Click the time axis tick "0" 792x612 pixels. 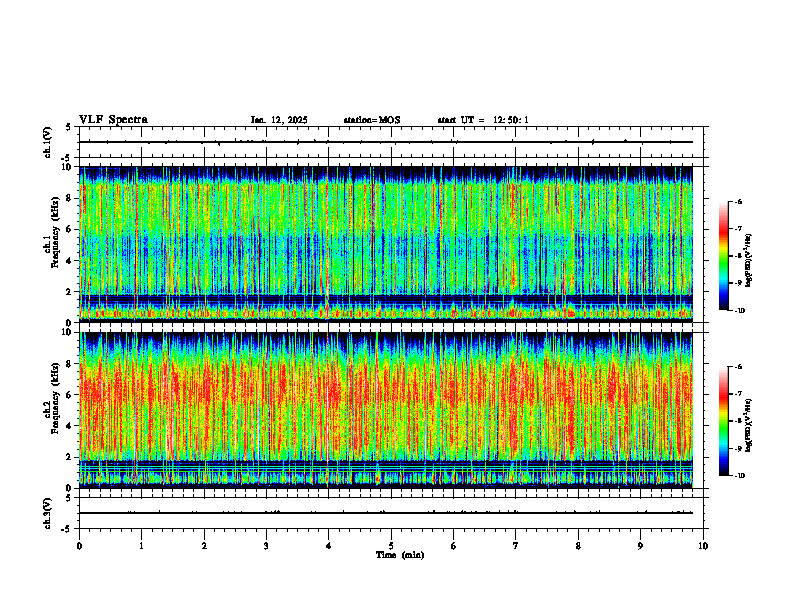[79, 546]
